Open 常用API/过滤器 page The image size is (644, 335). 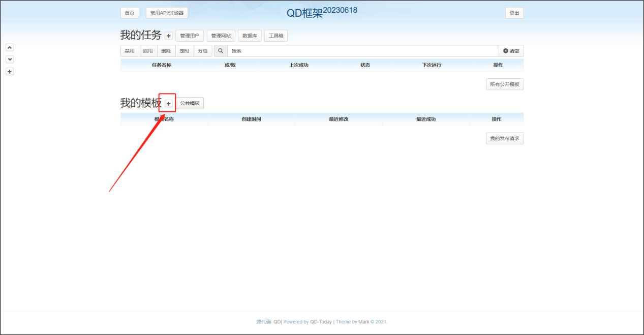click(x=167, y=13)
